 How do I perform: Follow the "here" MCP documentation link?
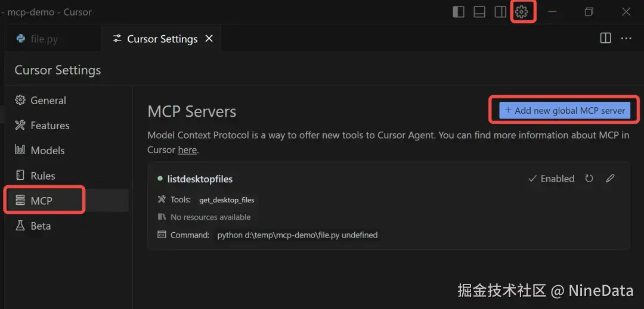click(x=187, y=150)
